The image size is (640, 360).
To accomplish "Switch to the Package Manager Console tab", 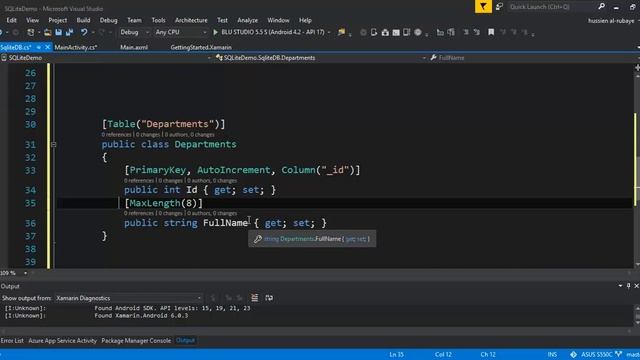I will coord(136,340).
